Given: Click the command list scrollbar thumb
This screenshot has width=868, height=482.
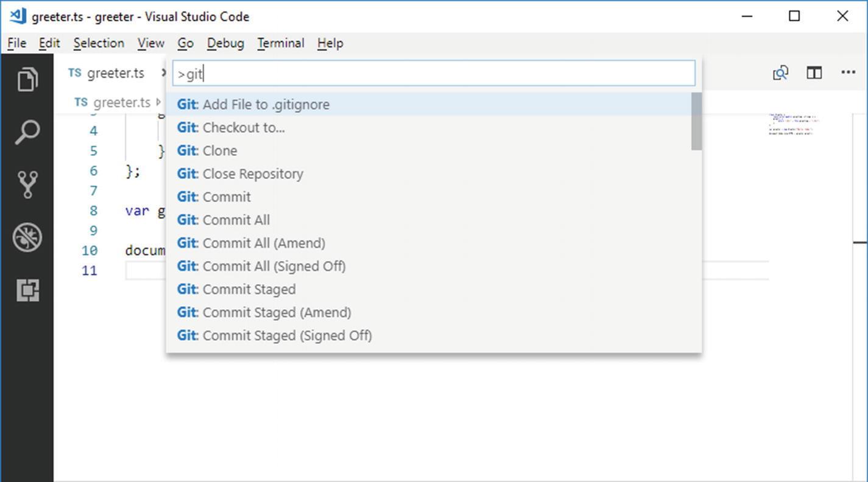Looking at the screenshot, I should click(696, 122).
